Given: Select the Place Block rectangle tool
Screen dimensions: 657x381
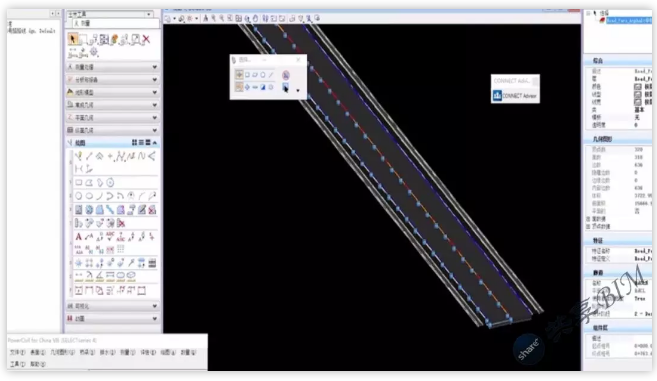Looking at the screenshot, I should click(79, 182).
